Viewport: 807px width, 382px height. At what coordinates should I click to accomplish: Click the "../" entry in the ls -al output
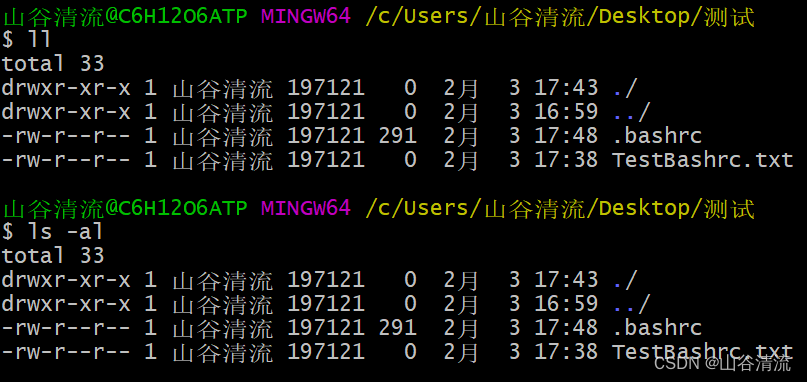pos(631,304)
